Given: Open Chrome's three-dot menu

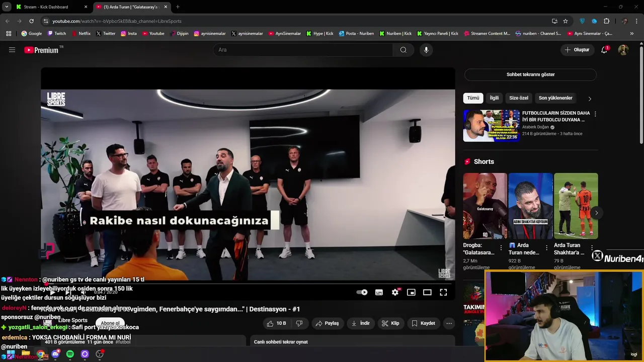Looking at the screenshot, I should pos(636,21).
